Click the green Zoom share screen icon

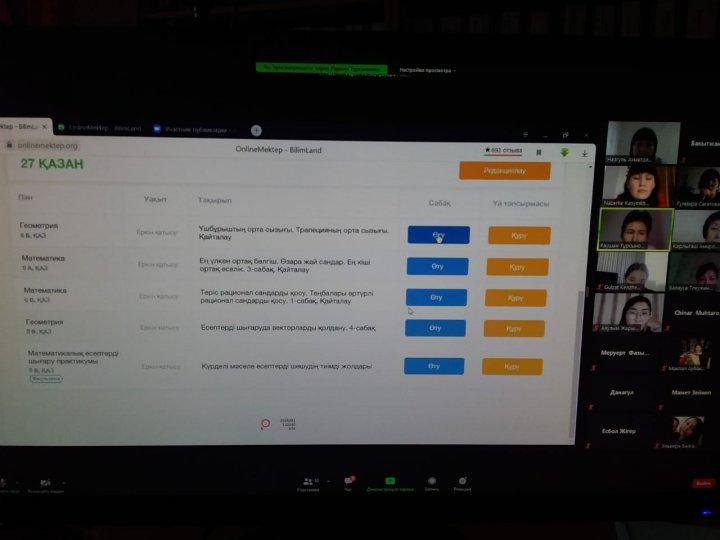[390, 481]
